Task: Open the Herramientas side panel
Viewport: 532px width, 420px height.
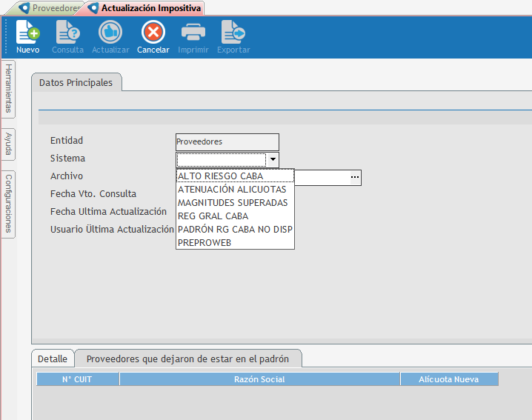Action: tap(8, 88)
